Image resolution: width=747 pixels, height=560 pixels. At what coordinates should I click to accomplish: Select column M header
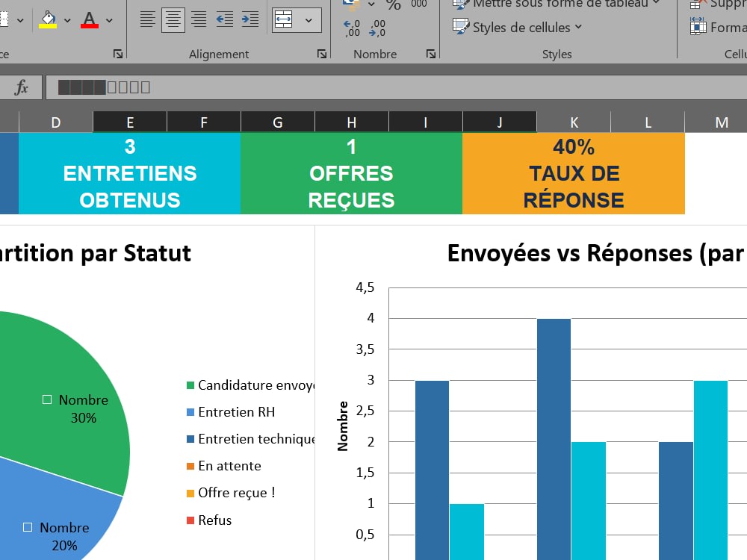pyautogui.click(x=722, y=122)
